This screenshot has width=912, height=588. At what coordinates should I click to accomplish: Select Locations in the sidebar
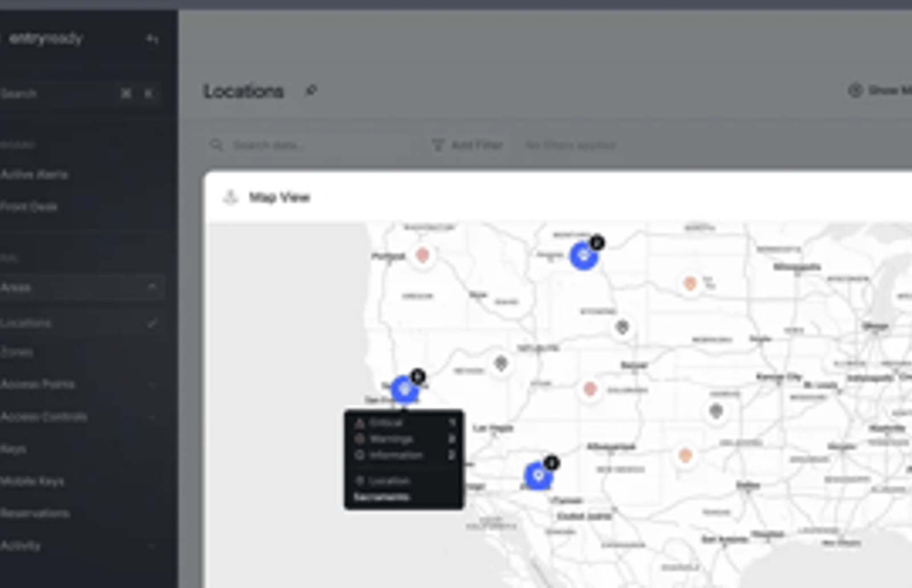[80, 323]
